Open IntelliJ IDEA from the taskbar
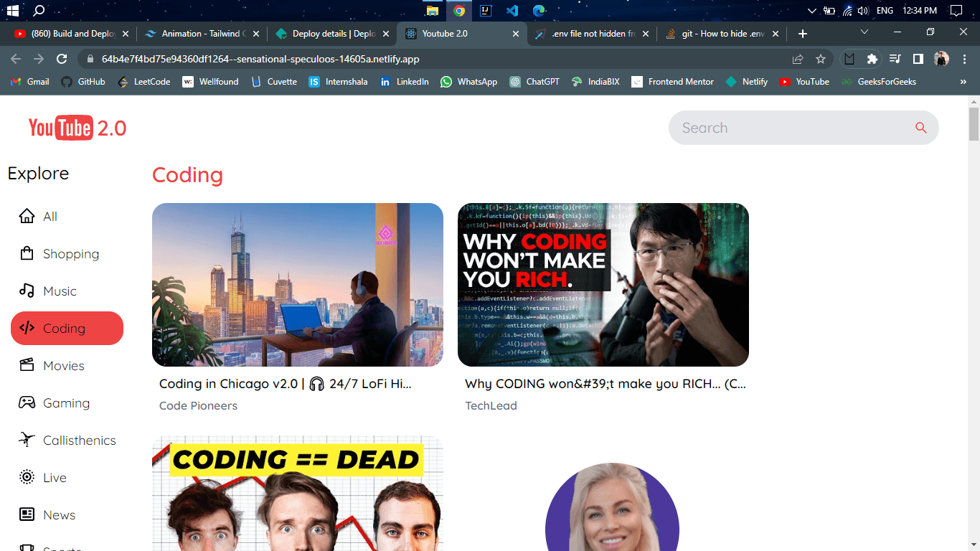 click(486, 11)
